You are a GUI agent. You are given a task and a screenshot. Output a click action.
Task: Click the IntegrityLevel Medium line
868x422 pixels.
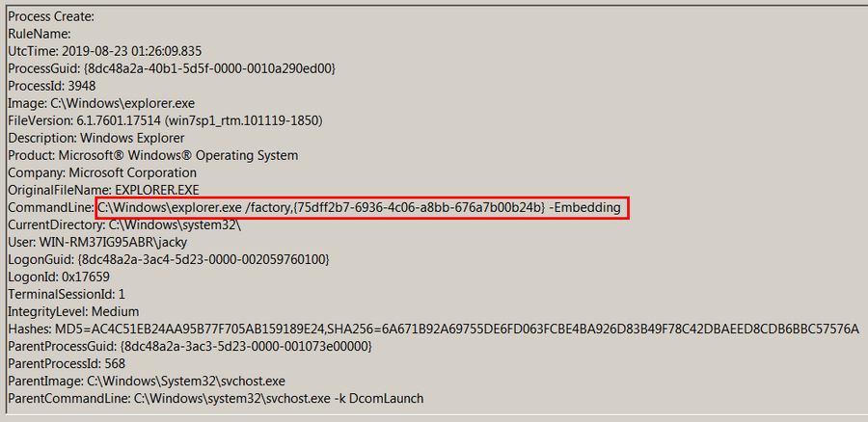tap(73, 311)
